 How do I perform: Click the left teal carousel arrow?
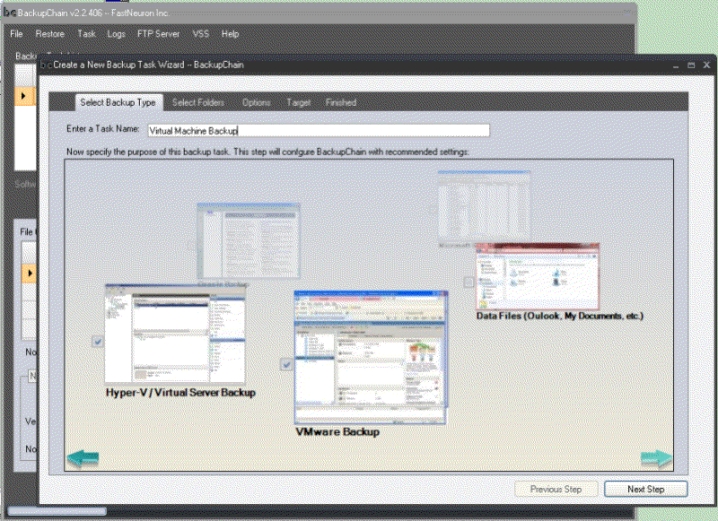(x=83, y=458)
